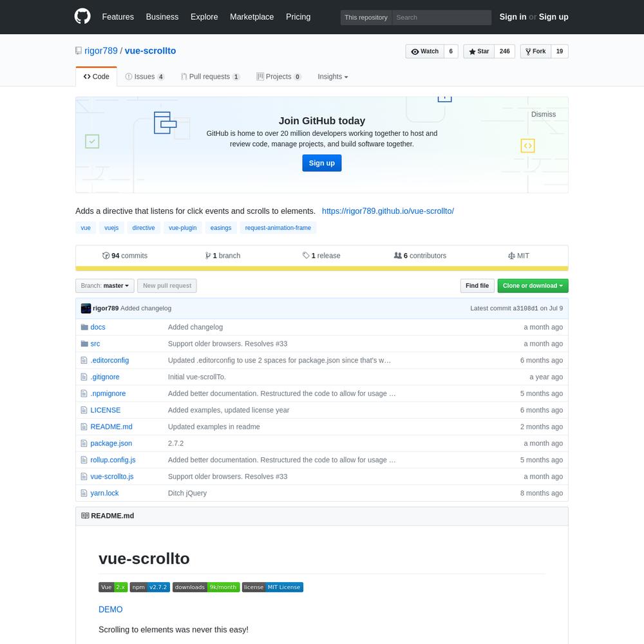Open the Projects tab
This screenshot has height=644, width=644.
[278, 77]
